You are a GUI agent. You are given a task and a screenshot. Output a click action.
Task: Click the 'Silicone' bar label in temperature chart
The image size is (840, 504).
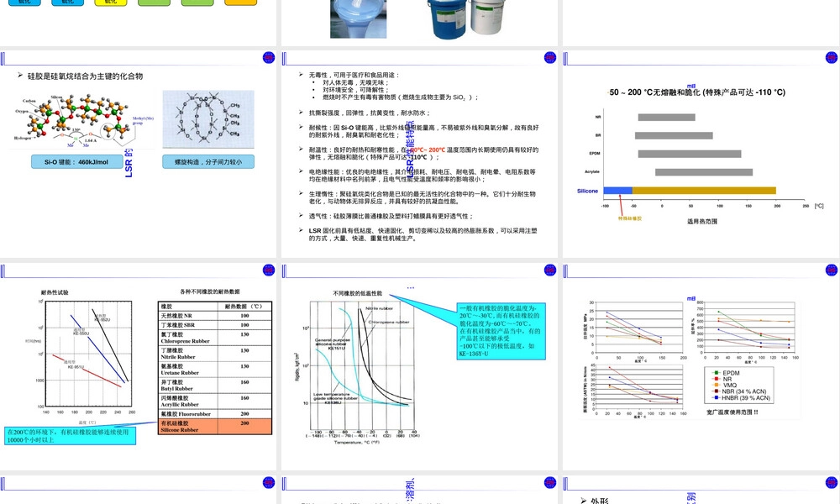pyautogui.click(x=587, y=191)
